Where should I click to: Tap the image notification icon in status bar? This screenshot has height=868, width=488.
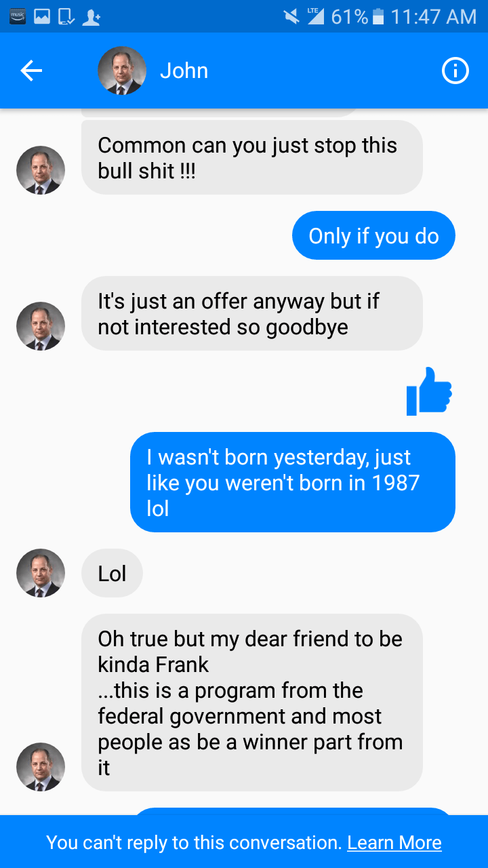[42, 16]
